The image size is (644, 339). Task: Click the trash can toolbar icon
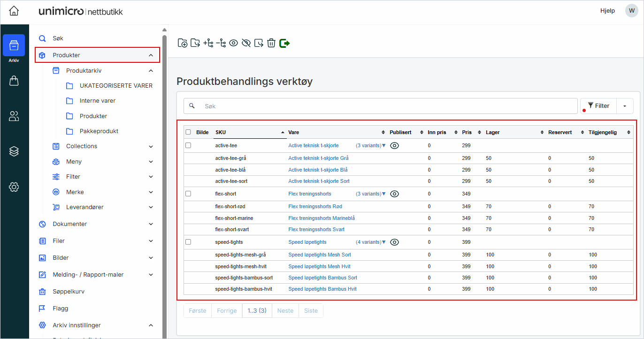(271, 43)
